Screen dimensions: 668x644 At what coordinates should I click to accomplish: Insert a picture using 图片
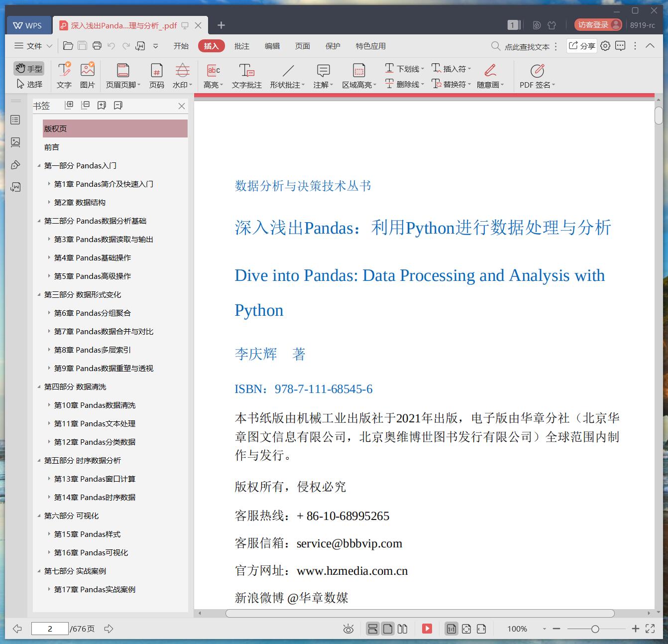coord(88,76)
